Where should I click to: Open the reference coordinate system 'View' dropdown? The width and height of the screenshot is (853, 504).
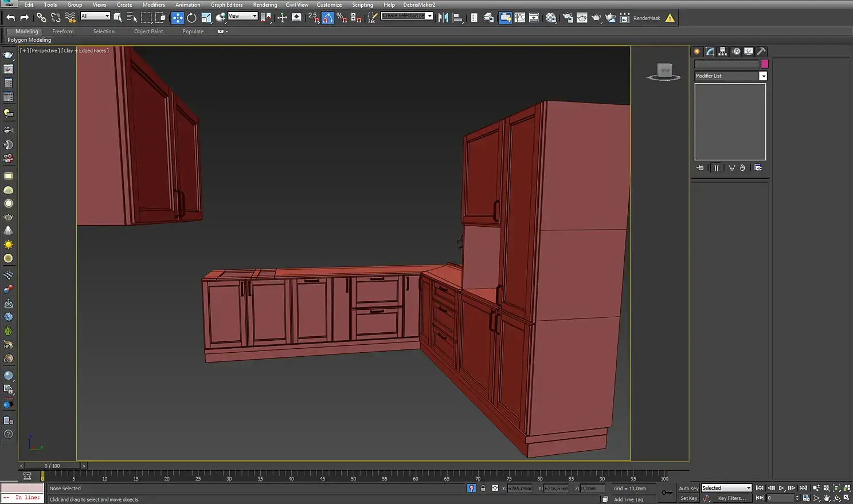click(x=242, y=16)
